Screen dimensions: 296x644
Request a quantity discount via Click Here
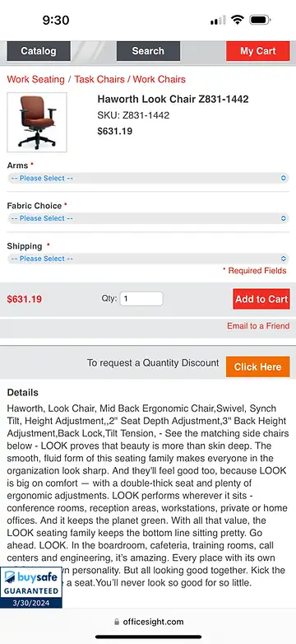coord(258,366)
